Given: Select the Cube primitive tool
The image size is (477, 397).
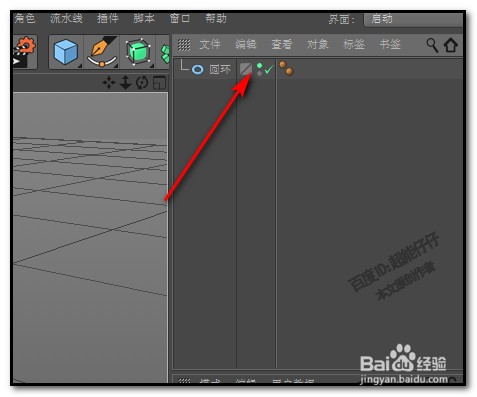Looking at the screenshot, I should tap(66, 52).
